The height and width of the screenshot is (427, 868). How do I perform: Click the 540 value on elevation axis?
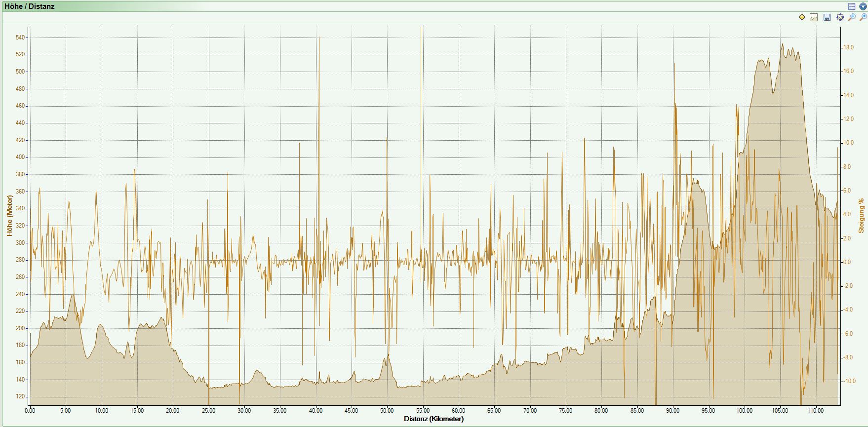coord(20,38)
